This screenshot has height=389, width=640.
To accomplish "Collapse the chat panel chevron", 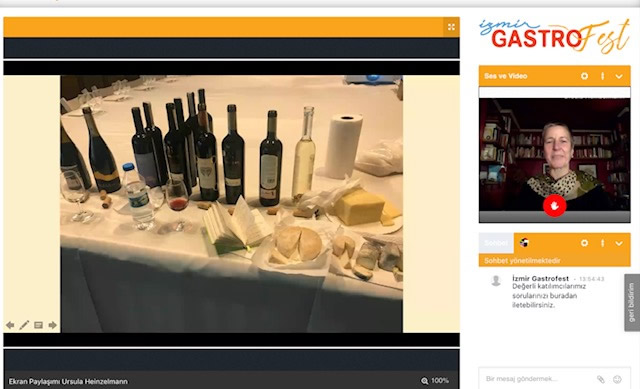I will point(619,243).
